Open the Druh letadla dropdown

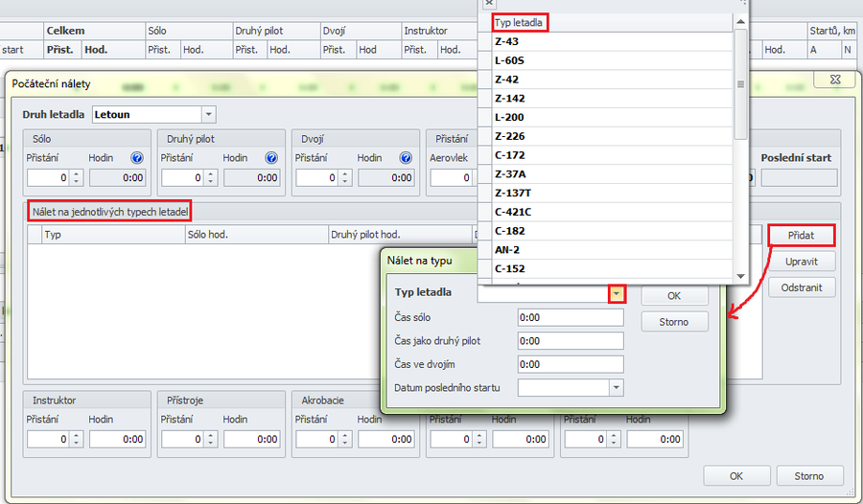(x=209, y=115)
